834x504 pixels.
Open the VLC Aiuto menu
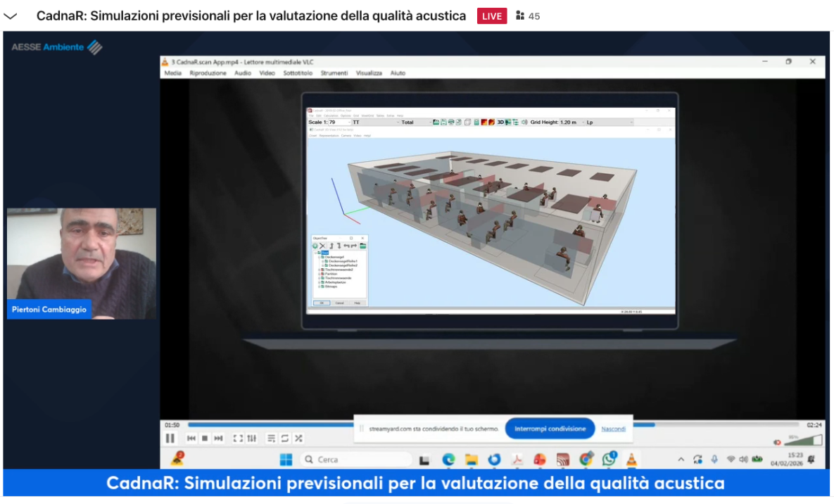398,73
